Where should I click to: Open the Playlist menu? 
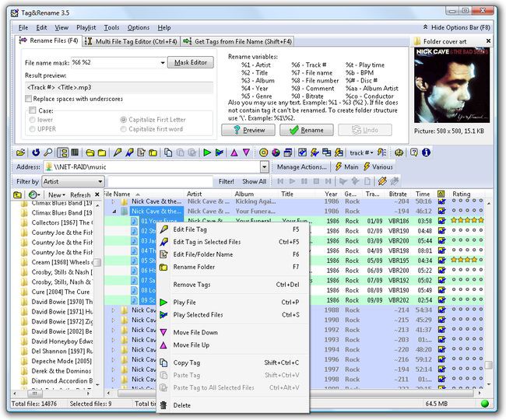[x=87, y=27]
